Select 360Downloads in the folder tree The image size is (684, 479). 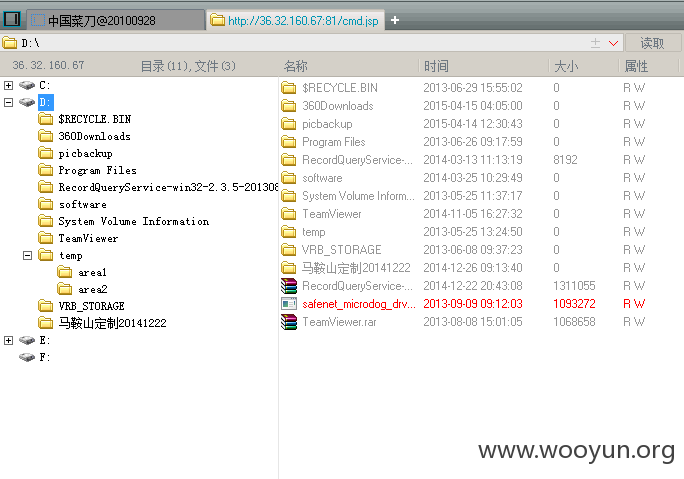point(94,136)
